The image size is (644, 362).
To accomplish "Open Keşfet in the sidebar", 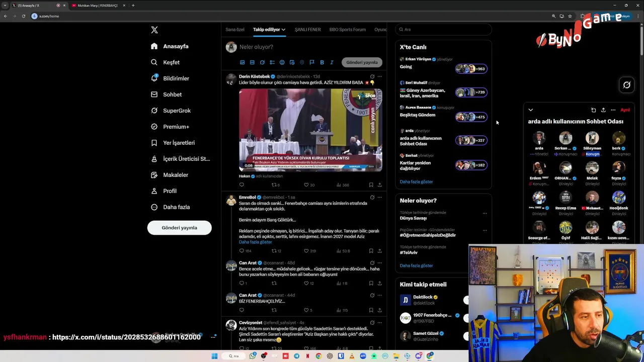I will tap(165, 62).
